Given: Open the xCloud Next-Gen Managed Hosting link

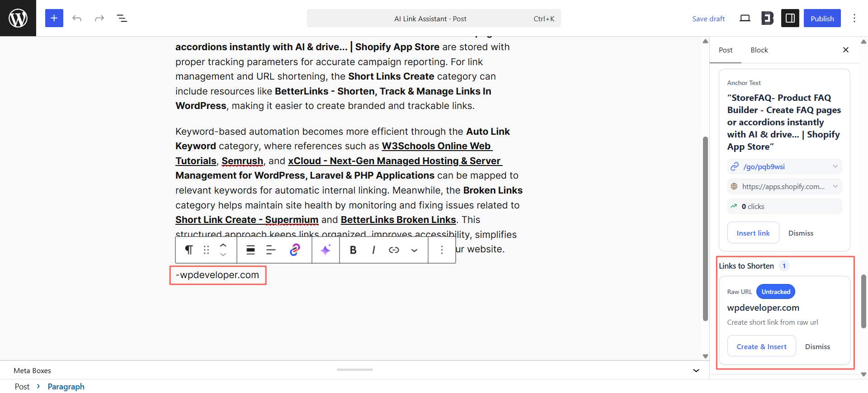Looking at the screenshot, I should click(395, 161).
